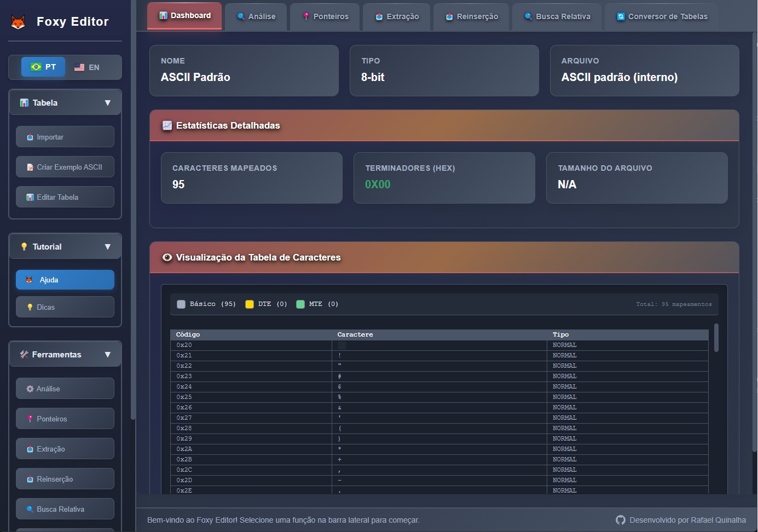Click the Estatísticas Detalhadas chart icon
Viewport: 758px width, 532px height.
[167, 125]
